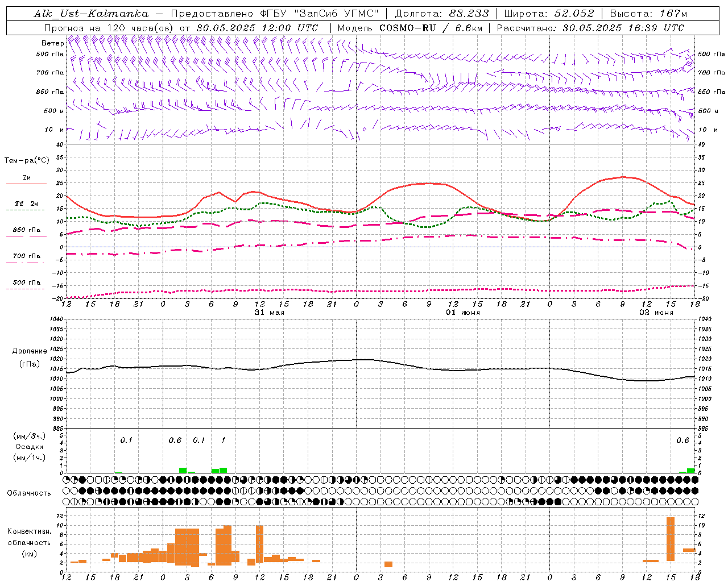Click the Модель COSMO-RU / 6.6км label
Viewport: 728px width, 582px height.
(410, 28)
